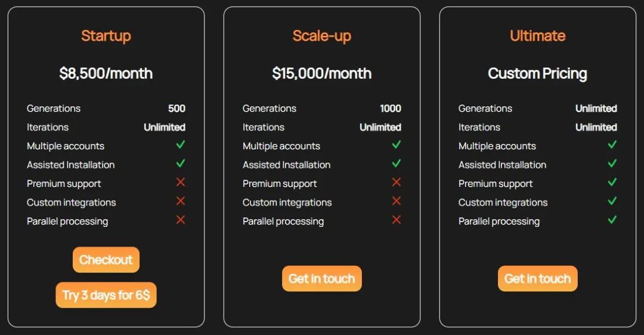Click Get in touch under Scale-up plan

click(321, 278)
